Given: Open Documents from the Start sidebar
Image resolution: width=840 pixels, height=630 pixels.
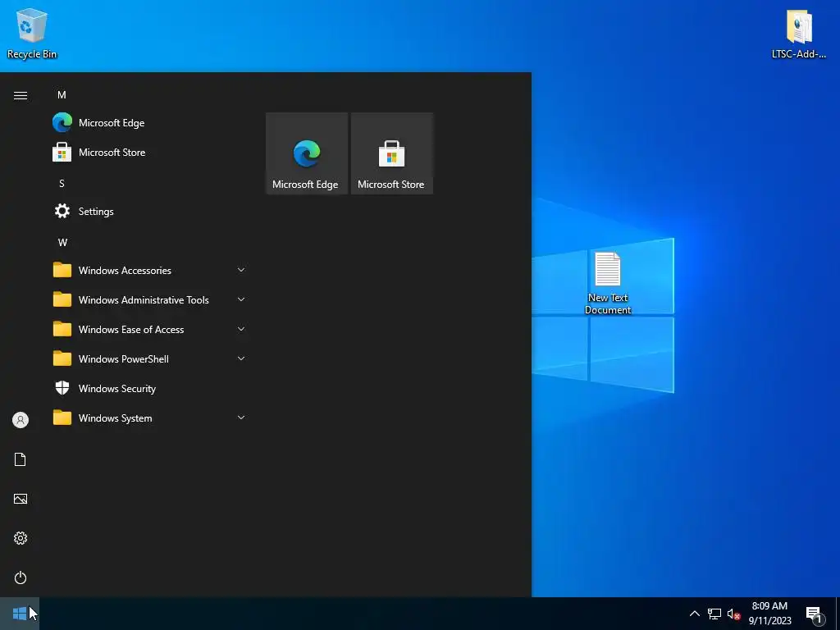Looking at the screenshot, I should point(21,459).
